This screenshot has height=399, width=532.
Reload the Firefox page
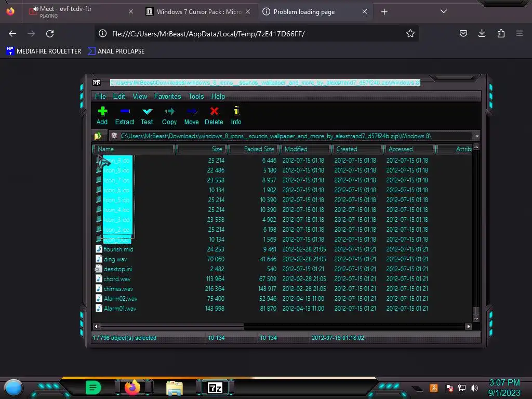point(50,34)
